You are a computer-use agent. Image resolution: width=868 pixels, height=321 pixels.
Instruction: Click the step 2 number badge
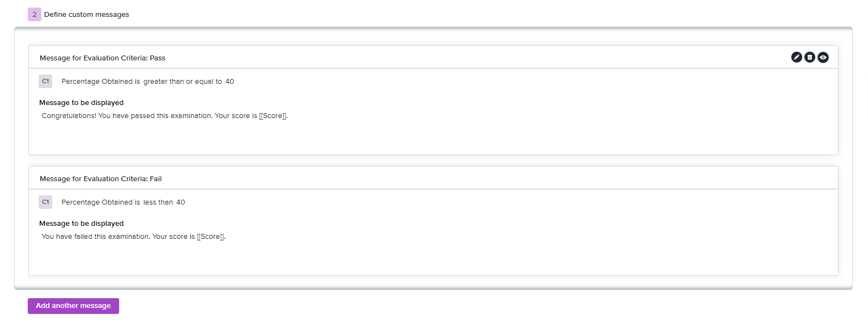[34, 14]
